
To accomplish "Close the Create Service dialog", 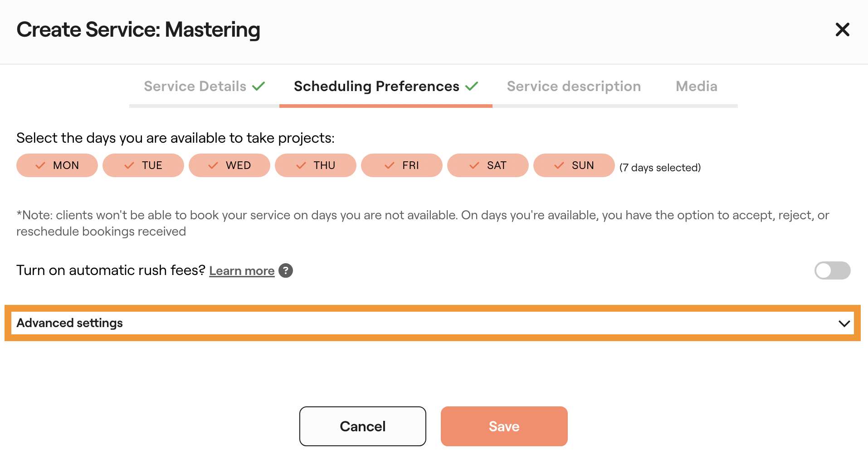I will click(x=842, y=29).
